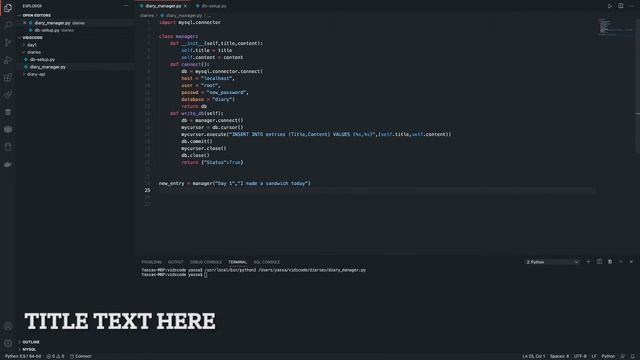Open the Explorer view in the activity bar
Image resolution: width=640 pixels, height=360 pixels.
(8, 8)
